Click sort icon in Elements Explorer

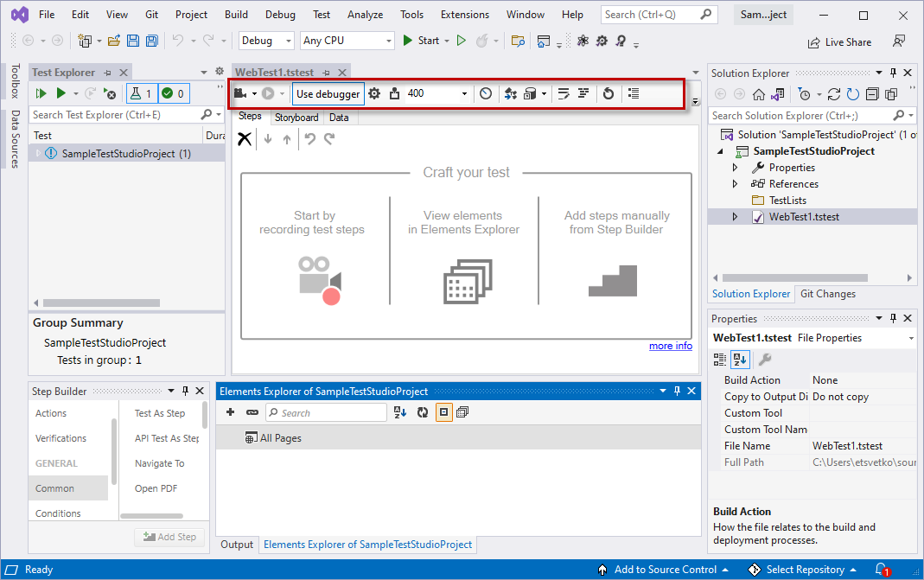point(400,412)
